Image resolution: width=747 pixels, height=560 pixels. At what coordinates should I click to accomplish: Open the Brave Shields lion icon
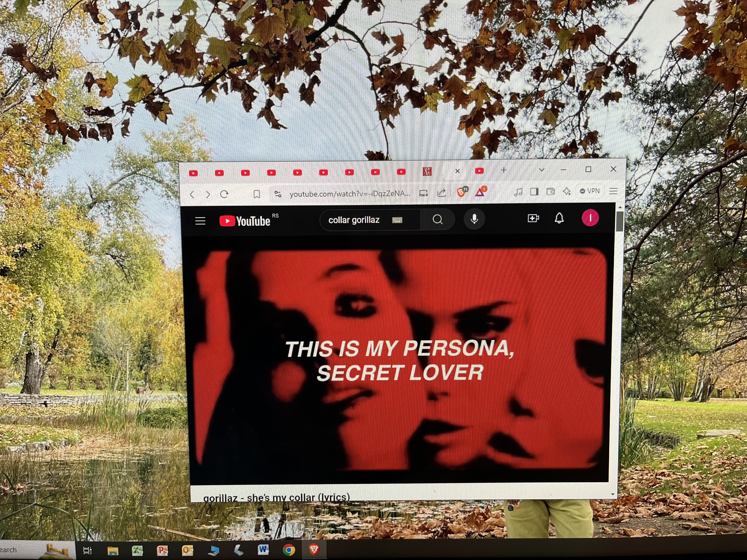[461, 192]
